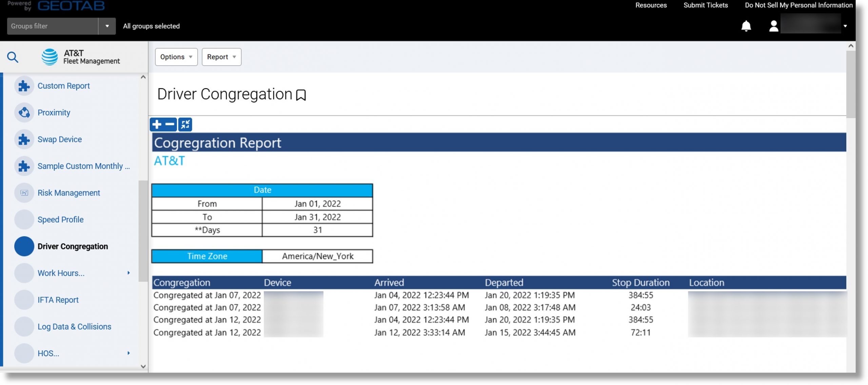Click the Log Data & Collisions circle icon
Image resolution: width=868 pixels, height=385 pixels.
(24, 327)
